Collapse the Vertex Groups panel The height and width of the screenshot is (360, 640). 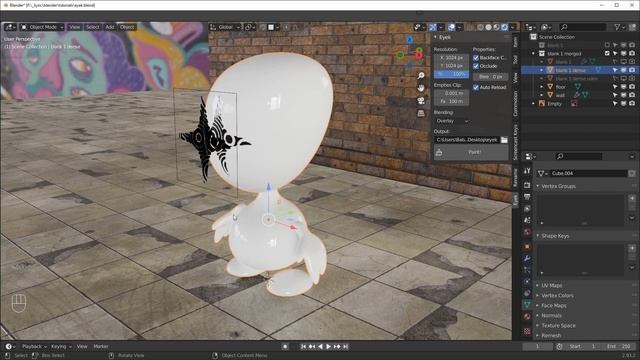click(538, 186)
